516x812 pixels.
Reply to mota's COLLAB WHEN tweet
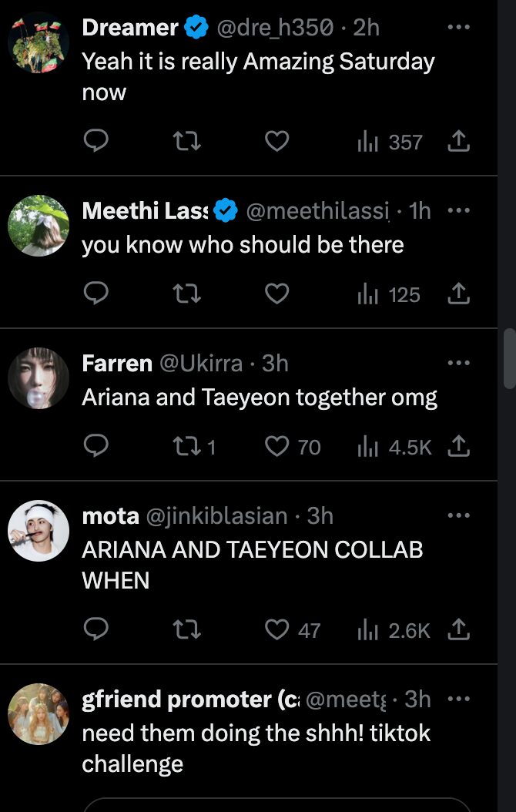click(x=95, y=630)
